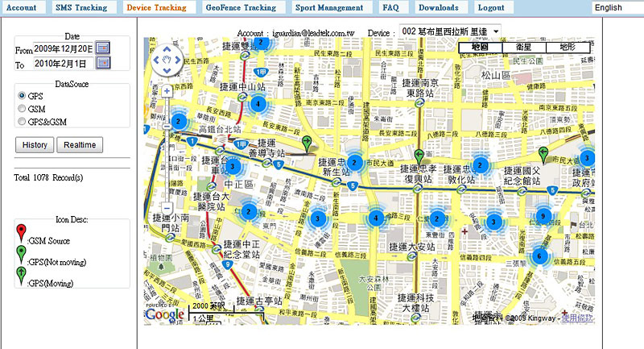Viewport: 644px width, 349px height.
Task: Click the History button
Action: pos(35,145)
